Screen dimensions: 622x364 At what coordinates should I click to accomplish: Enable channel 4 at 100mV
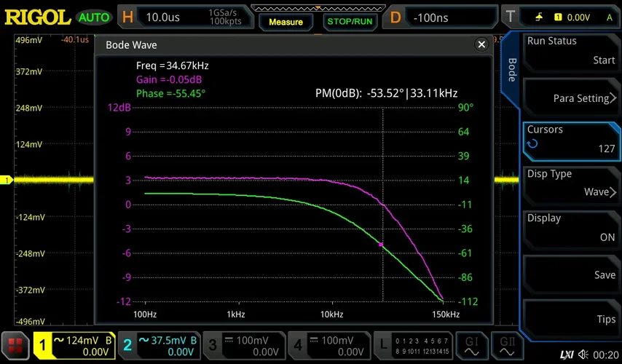click(329, 346)
